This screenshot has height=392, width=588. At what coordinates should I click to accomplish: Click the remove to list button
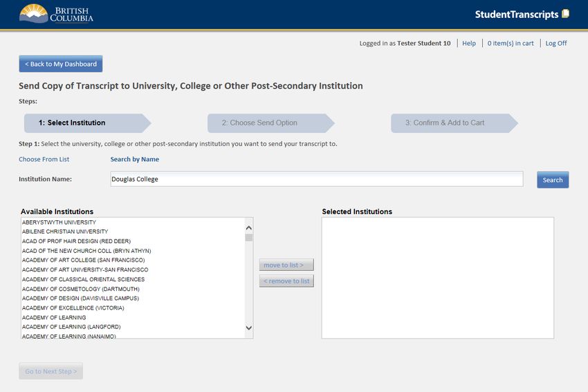[286, 281]
